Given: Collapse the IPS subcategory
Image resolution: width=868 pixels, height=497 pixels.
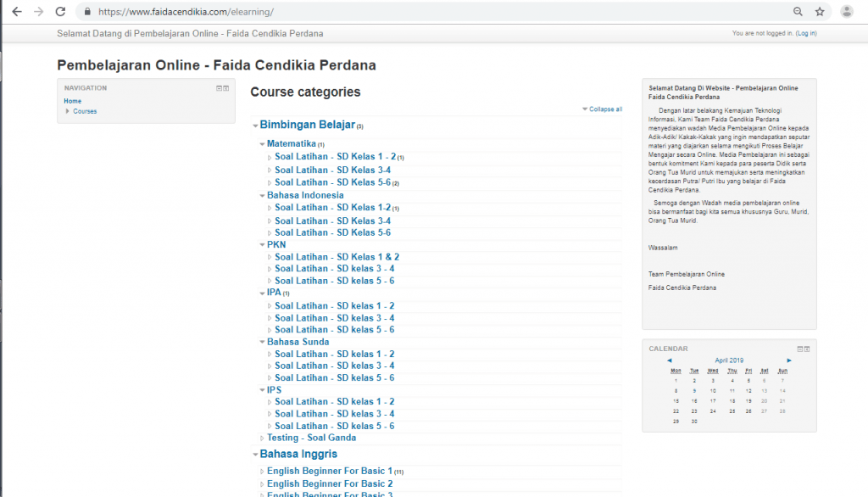Looking at the screenshot, I should 263,390.
